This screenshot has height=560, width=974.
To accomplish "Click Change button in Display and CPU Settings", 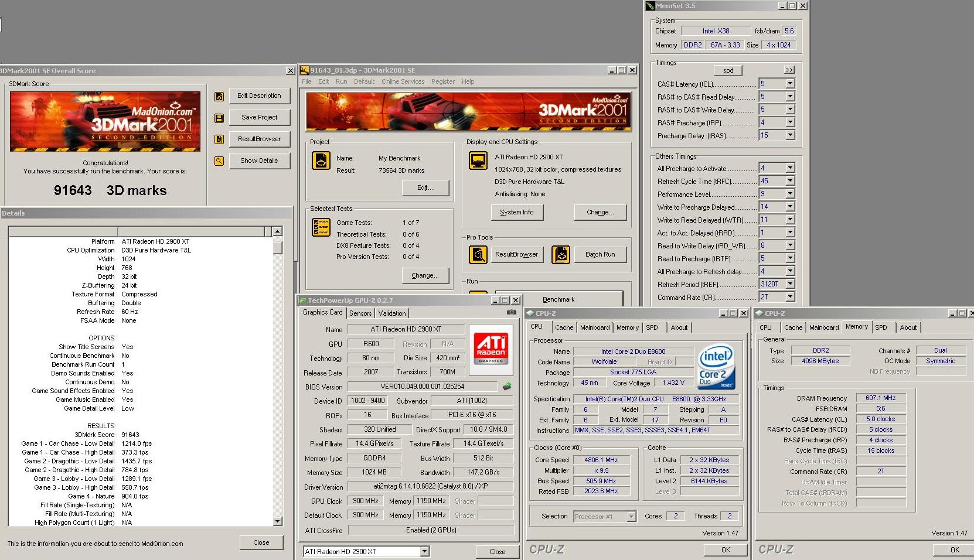I will (x=600, y=213).
